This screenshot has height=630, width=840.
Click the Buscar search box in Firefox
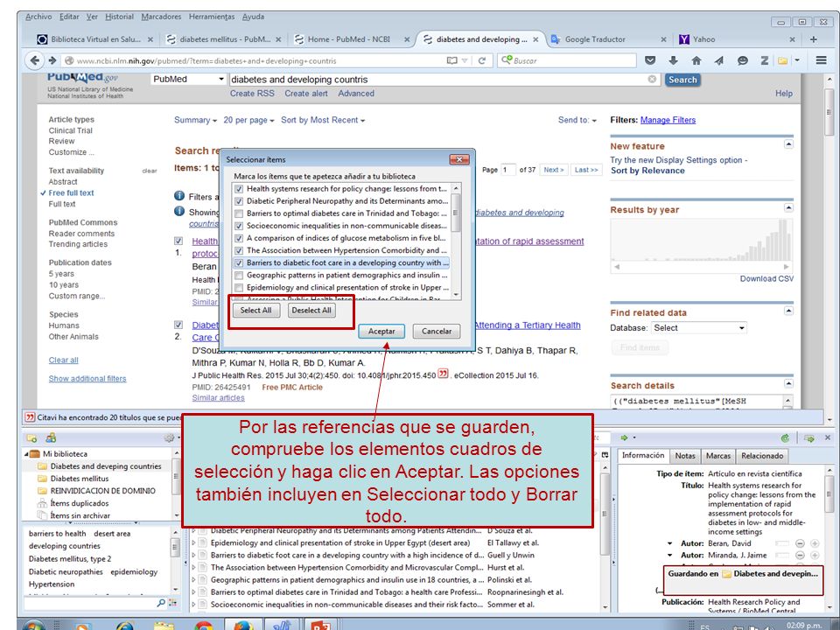pos(567,60)
